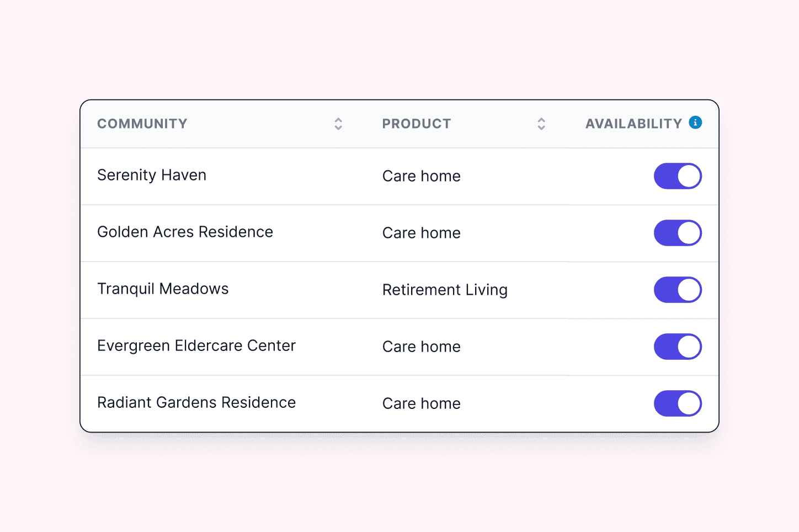
Task: Turn off Evergreen Eldercare Center availability
Action: pyautogui.click(x=678, y=347)
